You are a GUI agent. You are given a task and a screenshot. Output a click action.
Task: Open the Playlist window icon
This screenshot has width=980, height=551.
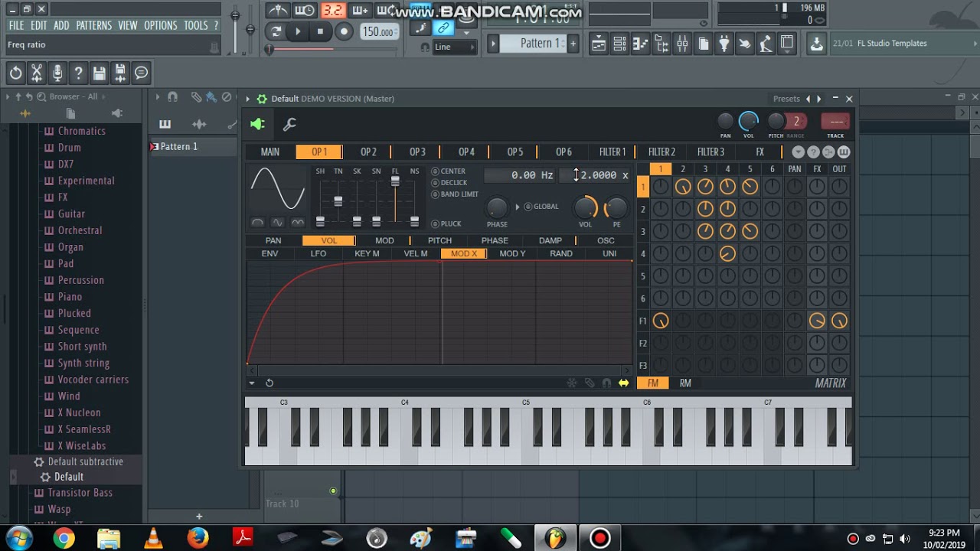599,44
